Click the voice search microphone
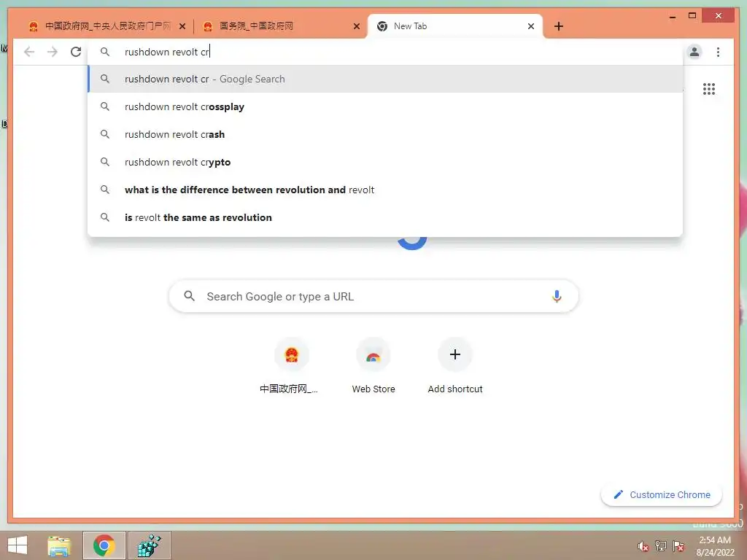Image resolution: width=747 pixels, height=560 pixels. (557, 296)
